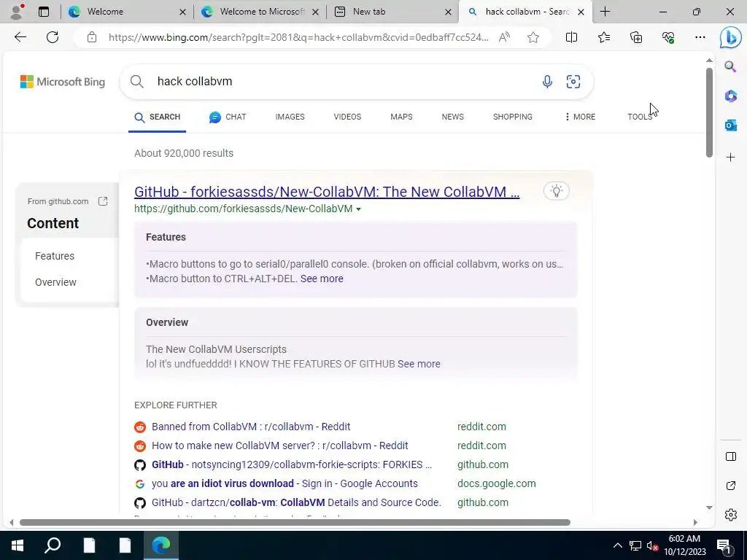The width and height of the screenshot is (747, 560).
Task: Open Browser essentials heart icon
Action: [668, 37]
